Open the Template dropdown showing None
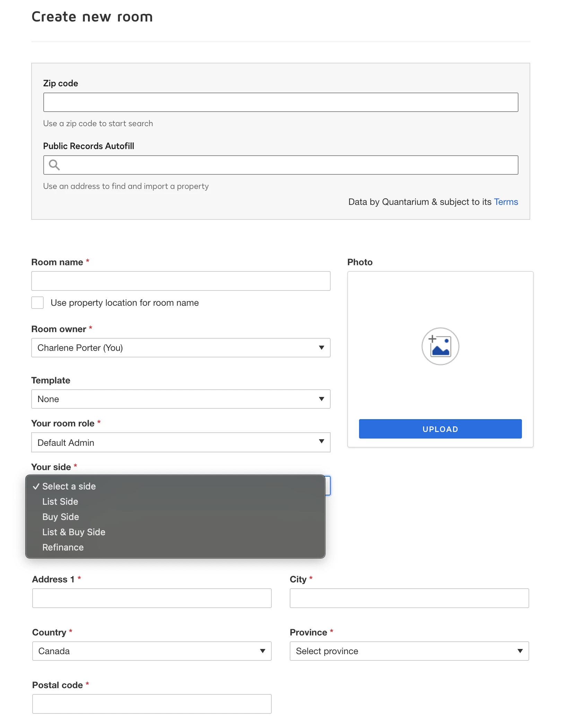 pos(181,399)
